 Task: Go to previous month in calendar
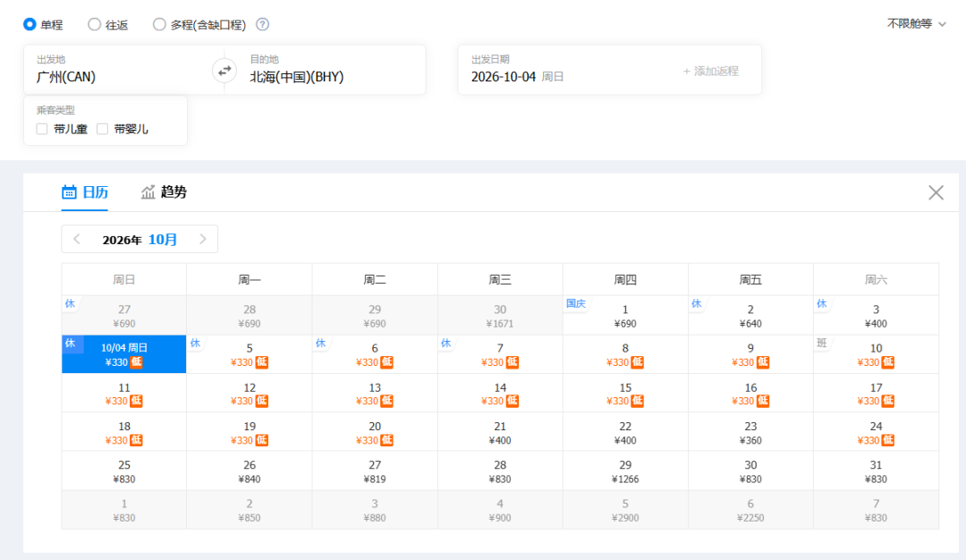tap(77, 239)
